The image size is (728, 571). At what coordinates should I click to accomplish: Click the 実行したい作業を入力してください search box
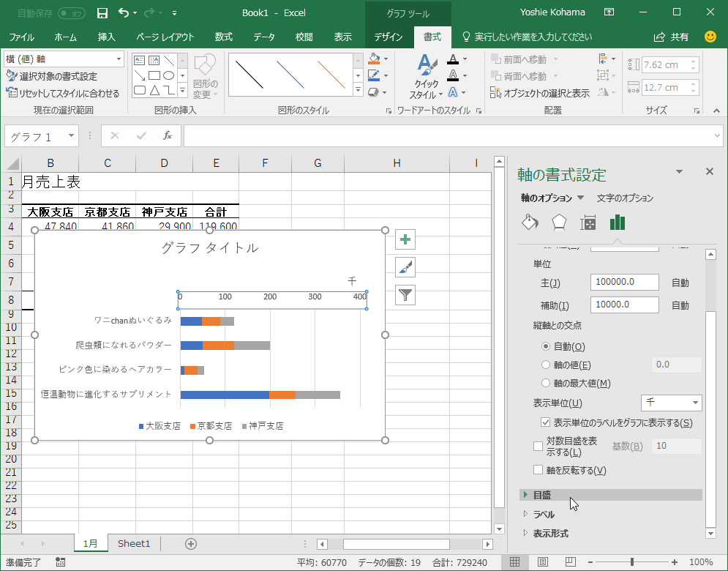528,37
